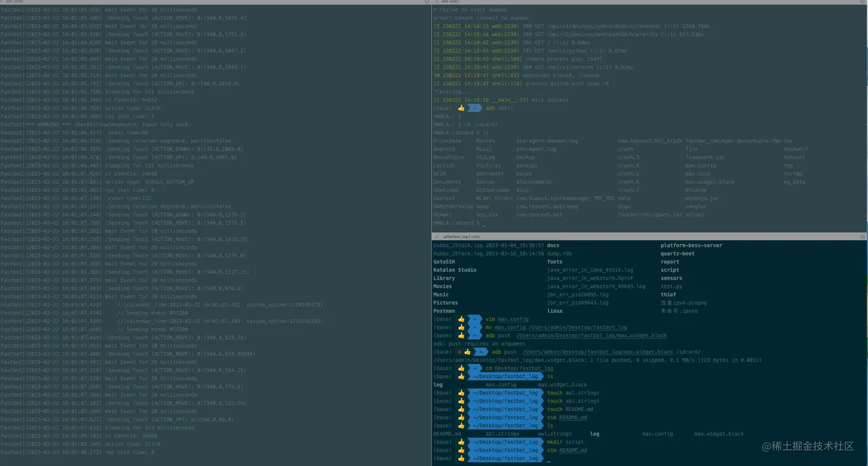868x466 pixels.
Task: Select 'monkeyq.jar' in the sdcard listing
Action: point(702,199)
